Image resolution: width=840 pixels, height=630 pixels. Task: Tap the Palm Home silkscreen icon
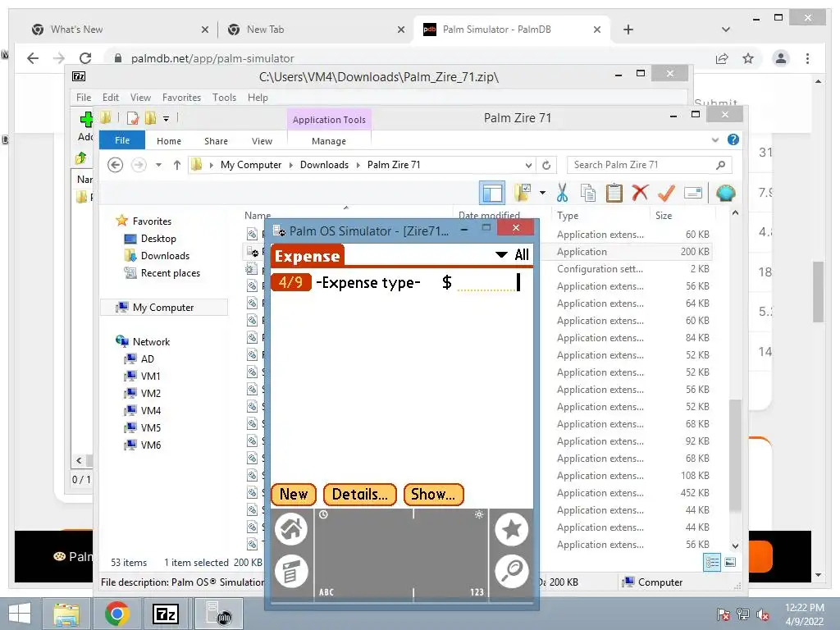[291, 529]
